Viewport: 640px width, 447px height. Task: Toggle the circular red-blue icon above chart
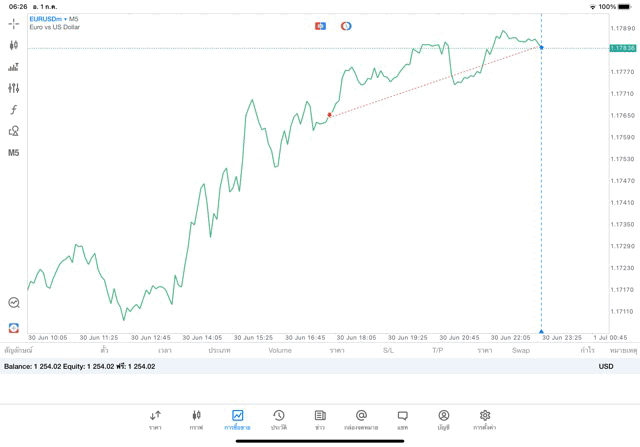(x=346, y=26)
